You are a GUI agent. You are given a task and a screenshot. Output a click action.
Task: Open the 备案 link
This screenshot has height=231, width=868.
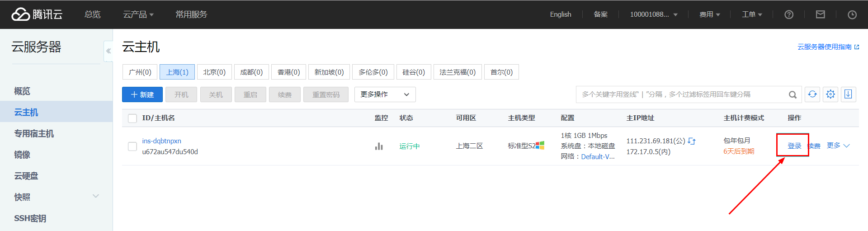pos(600,14)
